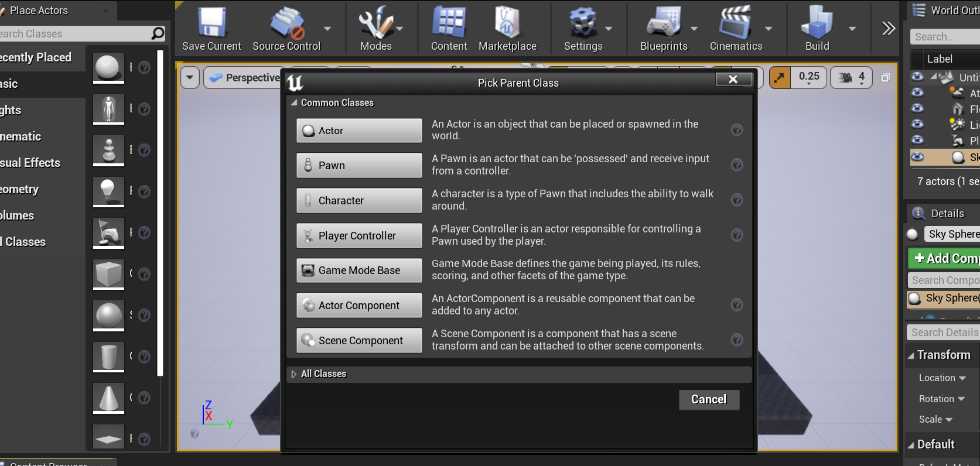Click the Add Component button
Viewport: 980px width, 466px height.
(x=944, y=258)
